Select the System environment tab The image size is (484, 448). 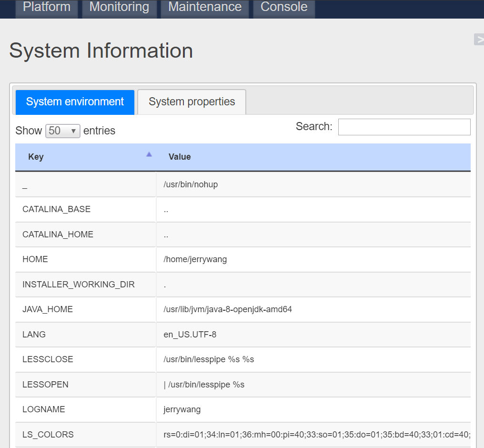click(x=74, y=102)
